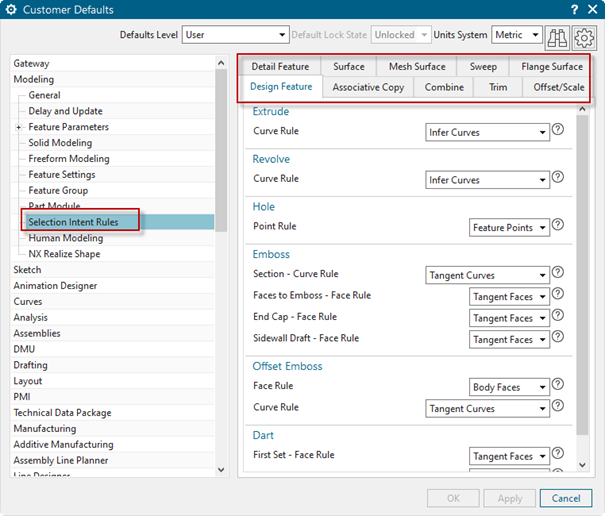Switch to the Associative Copy tab
The height and width of the screenshot is (516, 605).
[368, 87]
